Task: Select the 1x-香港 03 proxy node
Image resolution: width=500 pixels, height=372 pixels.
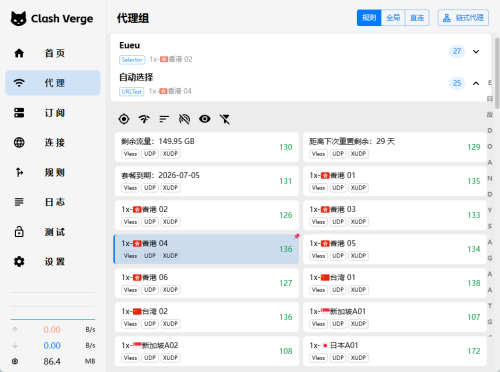Action: pos(395,215)
